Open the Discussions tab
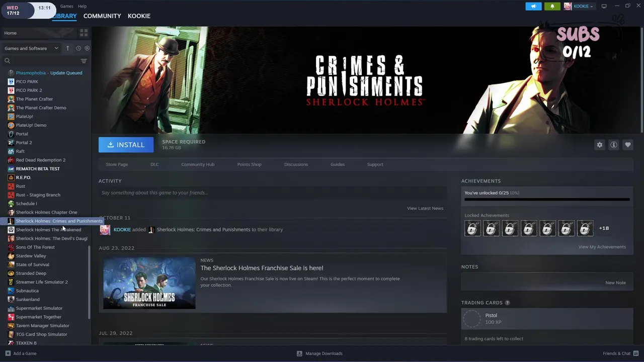Screen dimensions: 644x362 pyautogui.click(x=296, y=164)
